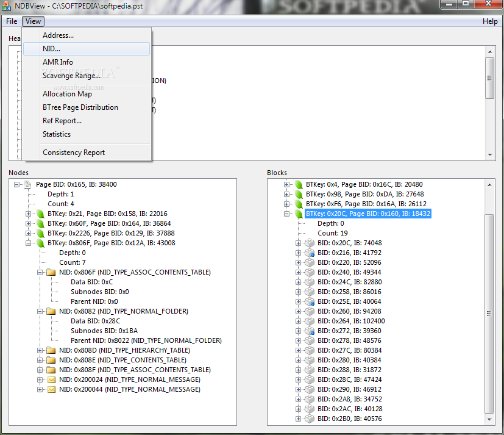Click block icon of BID 0x264

[310, 321]
